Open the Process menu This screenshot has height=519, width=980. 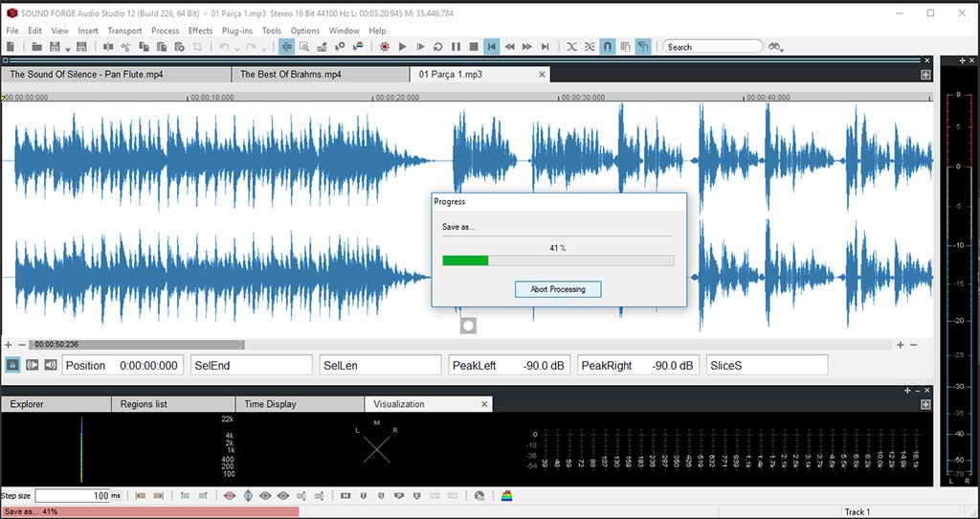click(165, 31)
